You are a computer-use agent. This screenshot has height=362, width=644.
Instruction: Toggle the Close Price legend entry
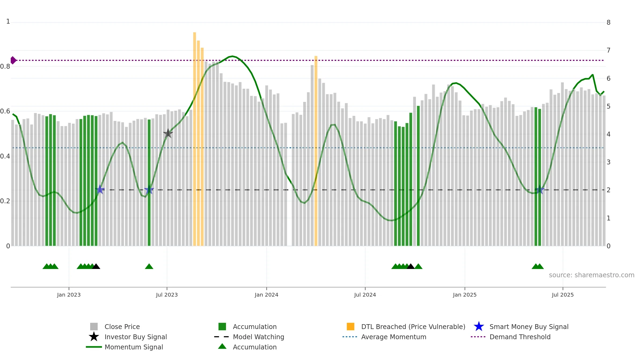pos(115,327)
